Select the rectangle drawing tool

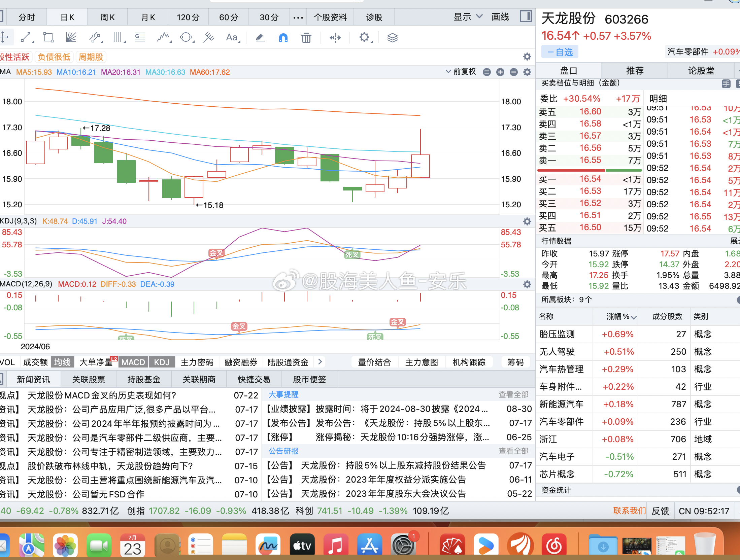point(48,37)
